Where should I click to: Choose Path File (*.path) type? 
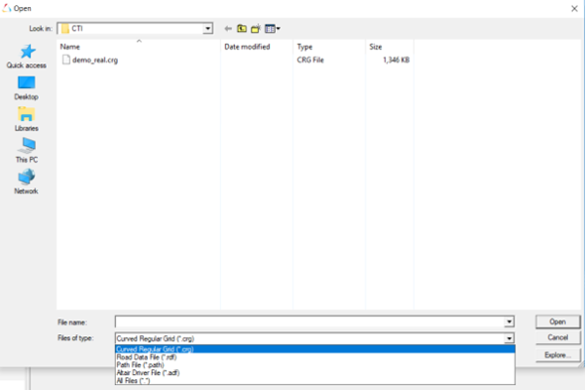[x=315, y=365]
